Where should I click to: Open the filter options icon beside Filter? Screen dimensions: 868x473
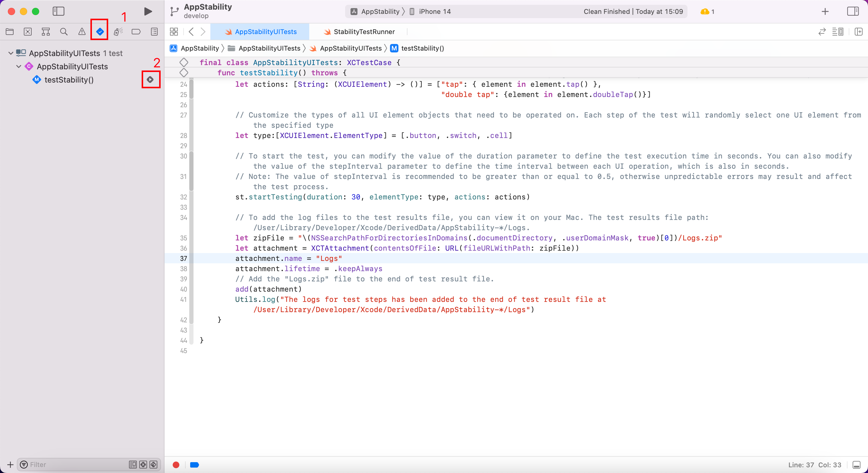(x=24, y=465)
